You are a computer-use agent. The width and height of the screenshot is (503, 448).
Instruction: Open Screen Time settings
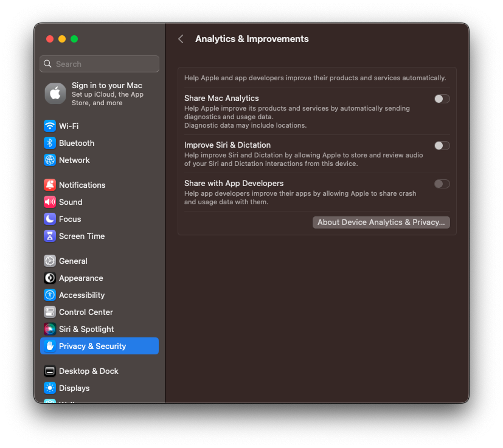[82, 236]
